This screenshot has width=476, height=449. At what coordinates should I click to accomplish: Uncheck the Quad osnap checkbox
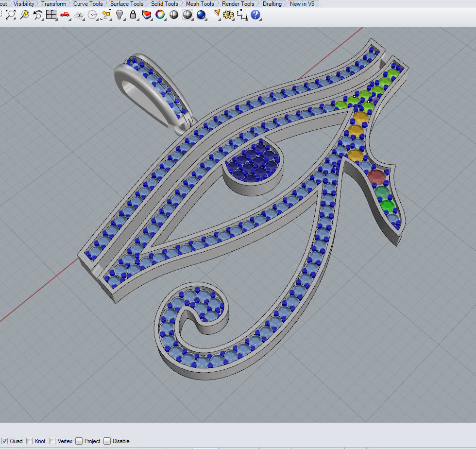click(x=4, y=441)
